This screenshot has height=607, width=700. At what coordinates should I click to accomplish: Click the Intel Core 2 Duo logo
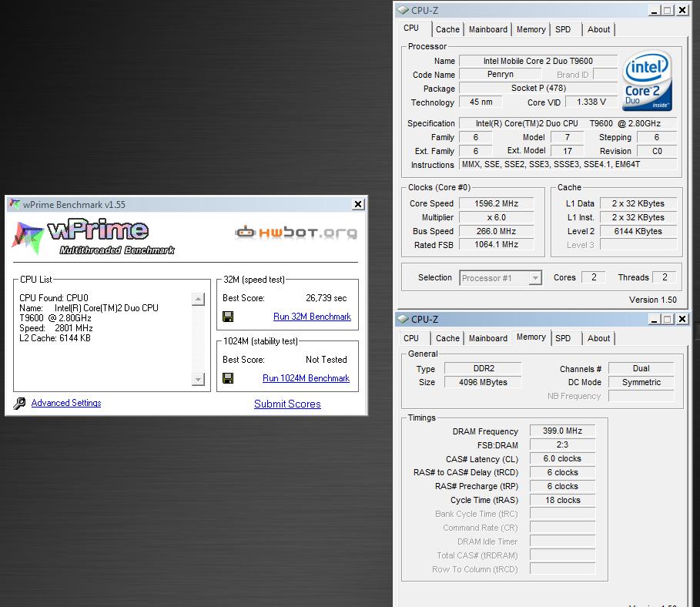646,80
